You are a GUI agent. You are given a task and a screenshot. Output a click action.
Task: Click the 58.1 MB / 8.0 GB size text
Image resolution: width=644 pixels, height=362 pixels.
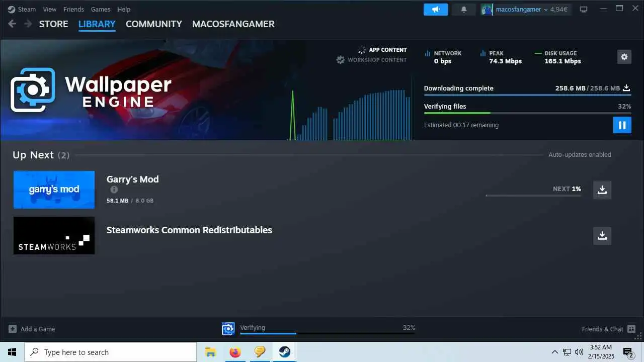tap(130, 201)
